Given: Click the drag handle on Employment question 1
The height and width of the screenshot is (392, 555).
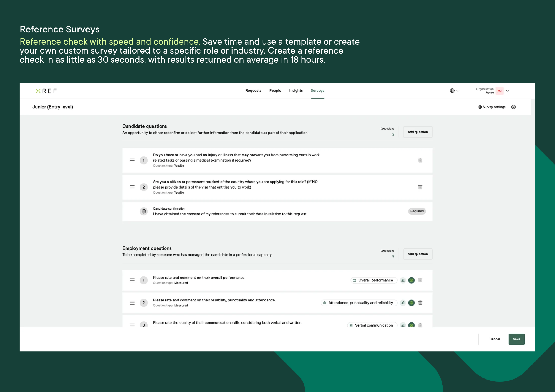Looking at the screenshot, I should click(132, 280).
